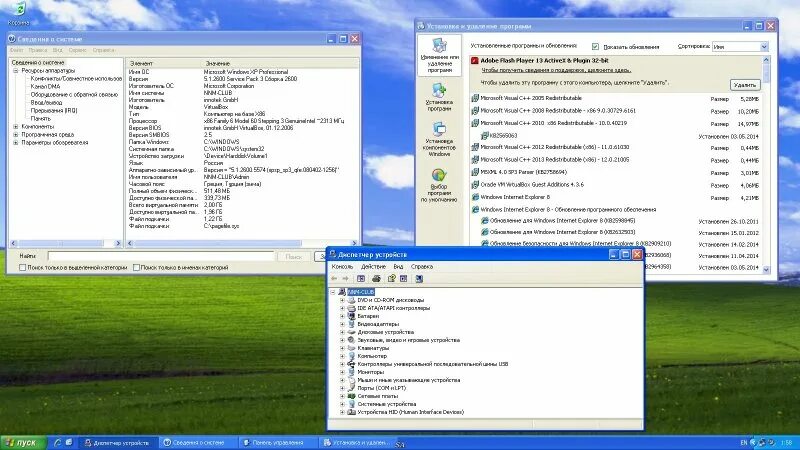Expand the Порты (COM и LPT) node
The height and width of the screenshot is (450, 800).
click(342, 388)
